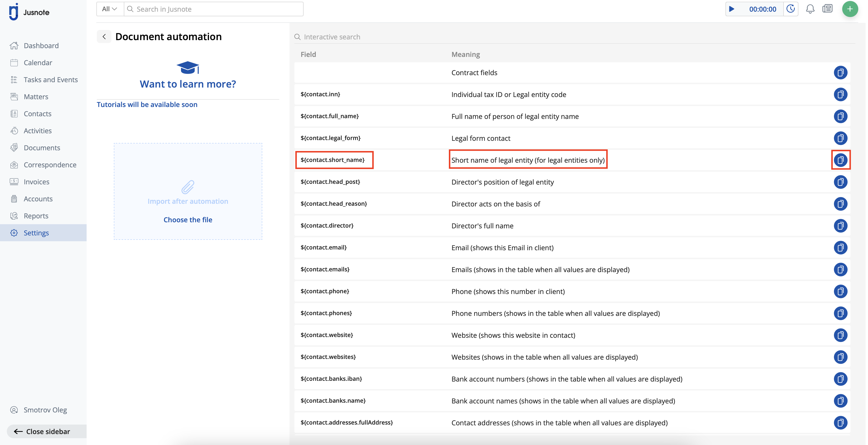Open the news panel icon
This screenshot has width=868, height=445.
click(828, 9)
